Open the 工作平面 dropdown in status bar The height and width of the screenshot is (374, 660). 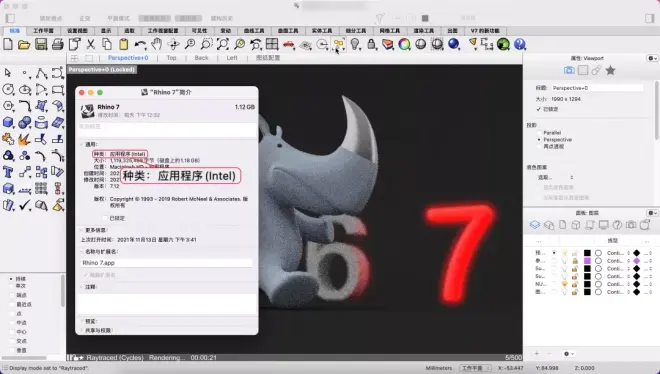pyautogui.click(x=475, y=368)
